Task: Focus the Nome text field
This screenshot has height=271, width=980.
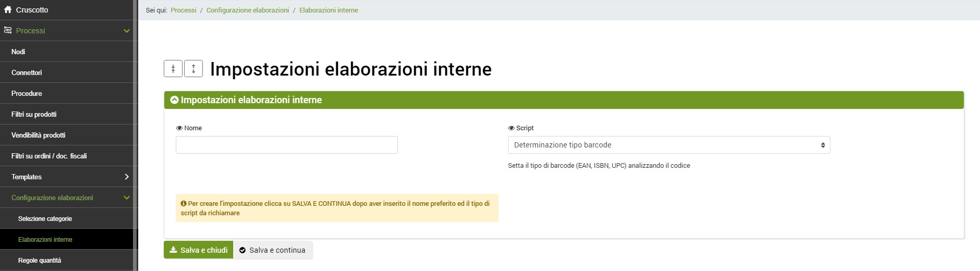Action: point(286,145)
